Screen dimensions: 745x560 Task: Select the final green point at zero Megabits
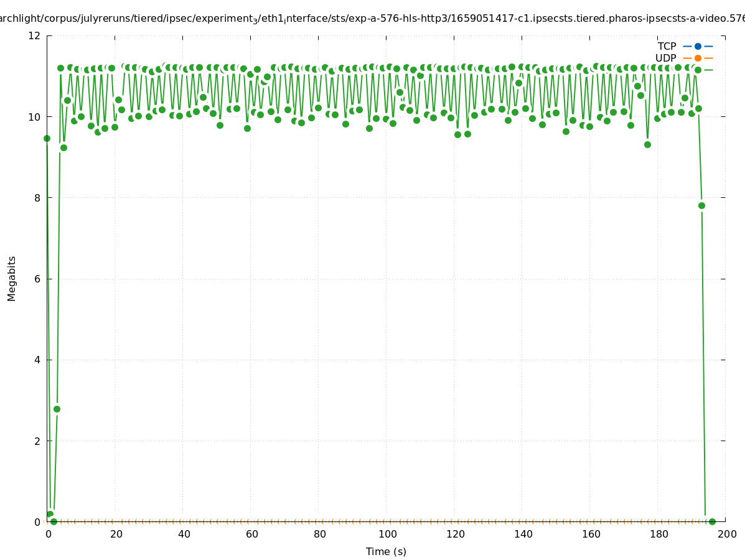712,521
